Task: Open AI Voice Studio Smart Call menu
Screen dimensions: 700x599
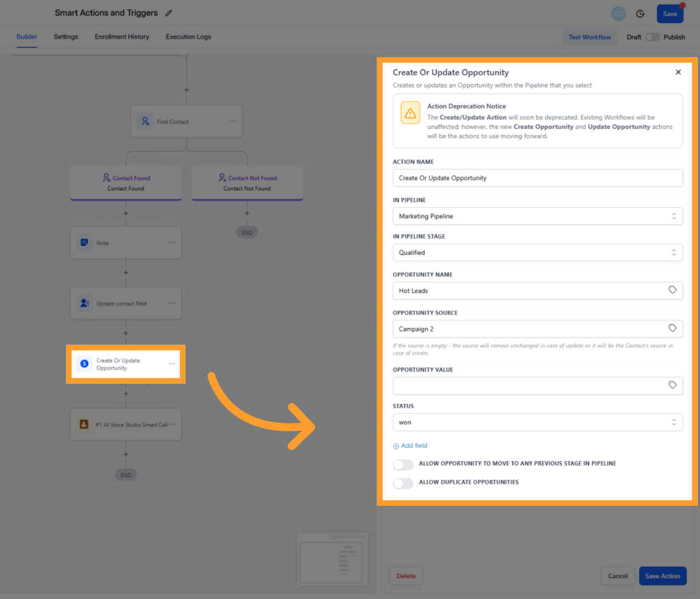Action: pos(172,424)
